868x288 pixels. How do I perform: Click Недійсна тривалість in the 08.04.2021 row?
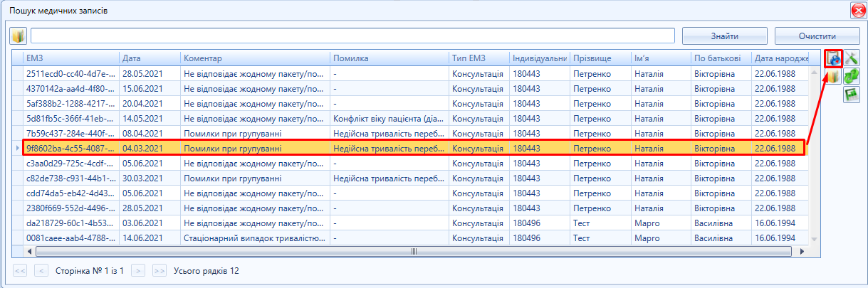pos(389,133)
